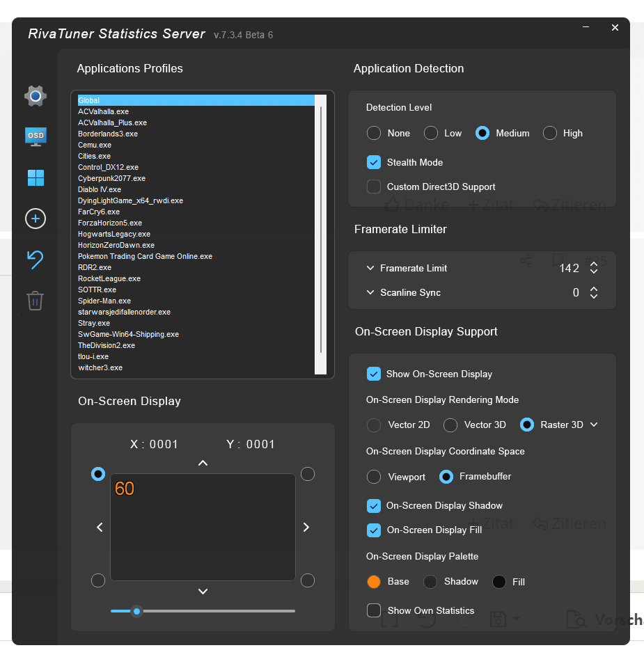Increase framerate limit with up arrow
Image resolution: width=644 pixels, height=657 pixels.
coord(594,264)
